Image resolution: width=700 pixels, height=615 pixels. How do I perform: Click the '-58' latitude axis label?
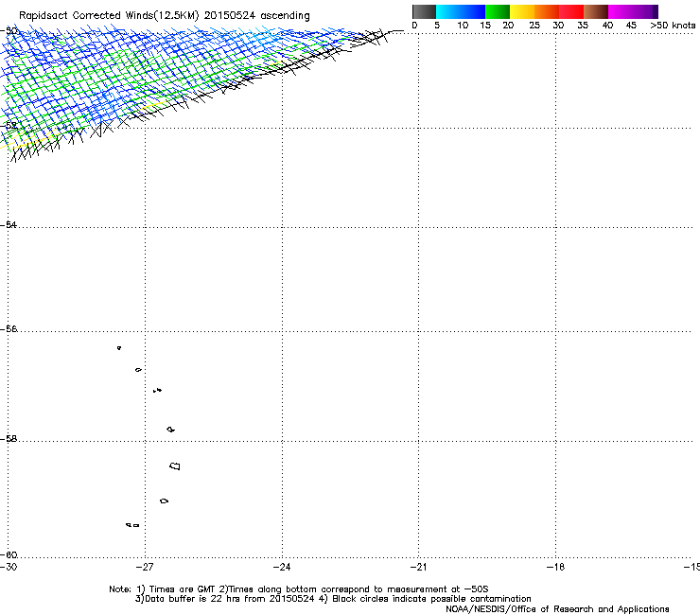(9, 439)
